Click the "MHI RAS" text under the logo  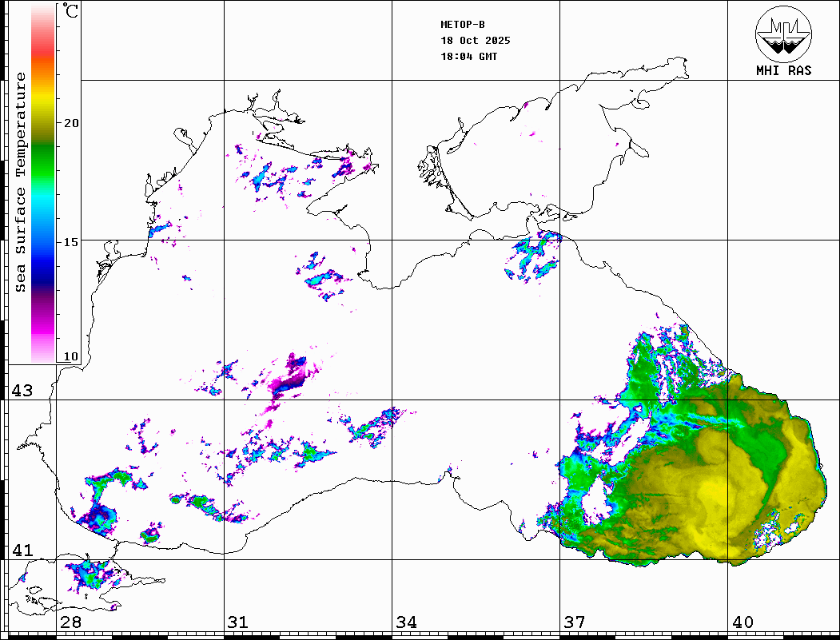(783, 71)
